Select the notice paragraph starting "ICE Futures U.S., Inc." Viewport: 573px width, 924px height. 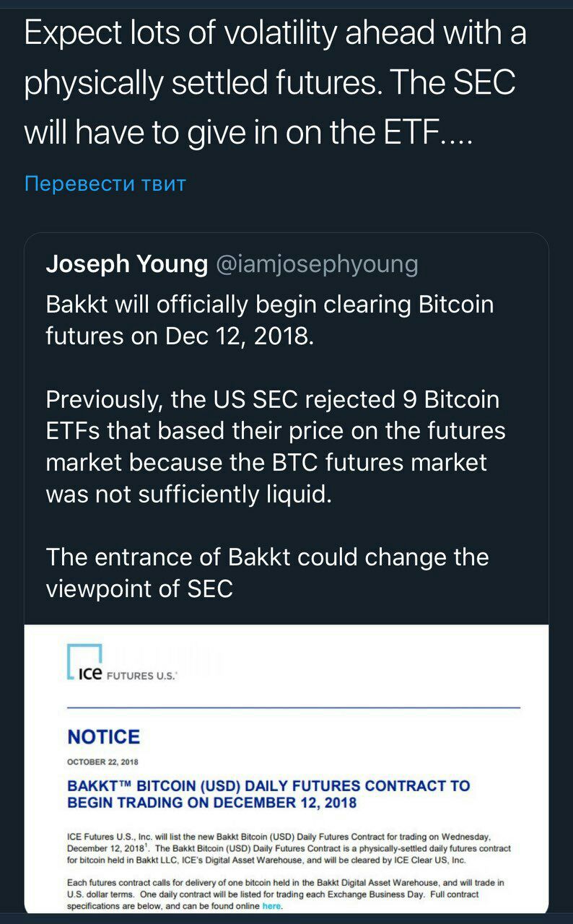[x=289, y=848]
